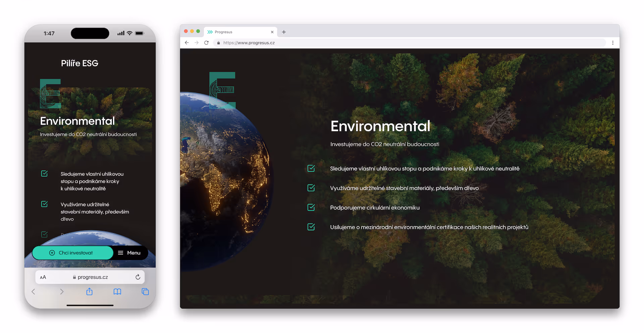
Task: Open a new tab with the plus button
Action: point(284,32)
